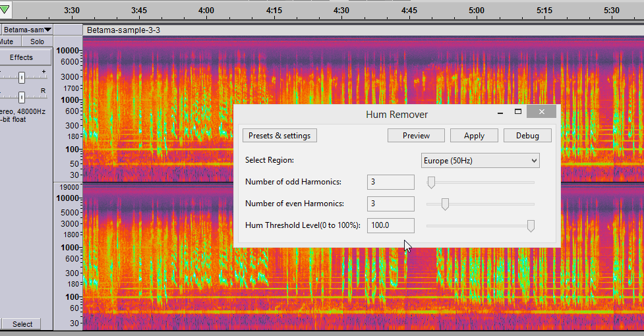Click the Select button below track controls
Viewport: 644px width, 336px height.
22,324
